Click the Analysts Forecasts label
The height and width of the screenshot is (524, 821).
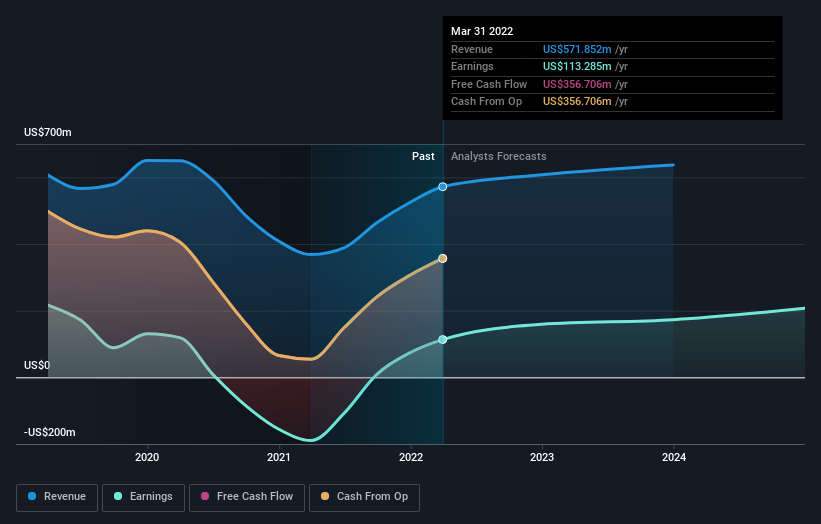pyautogui.click(x=498, y=157)
